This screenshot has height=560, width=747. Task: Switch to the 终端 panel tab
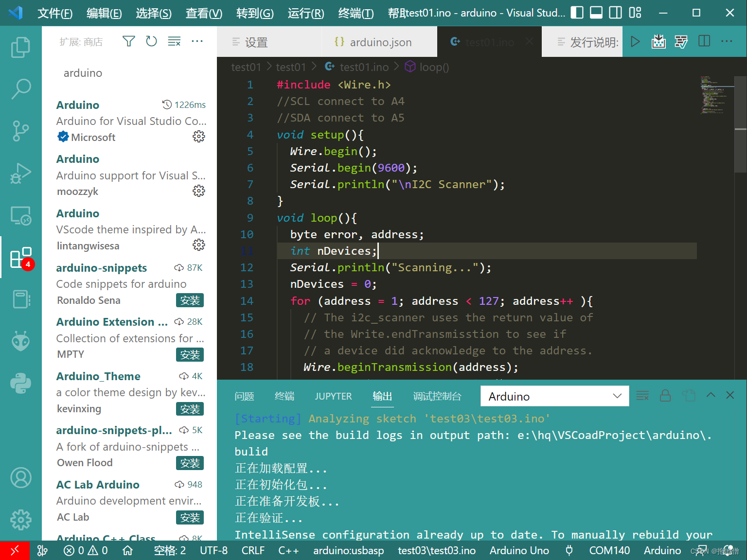[285, 396]
